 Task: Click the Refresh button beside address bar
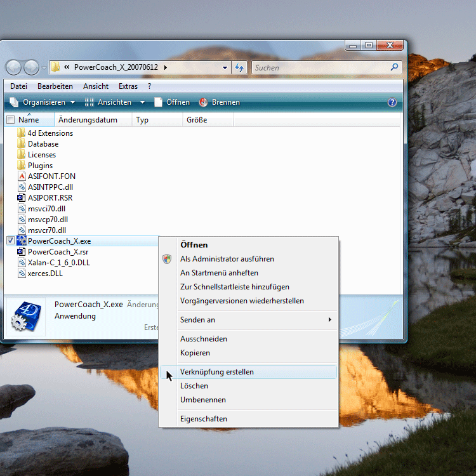click(239, 67)
